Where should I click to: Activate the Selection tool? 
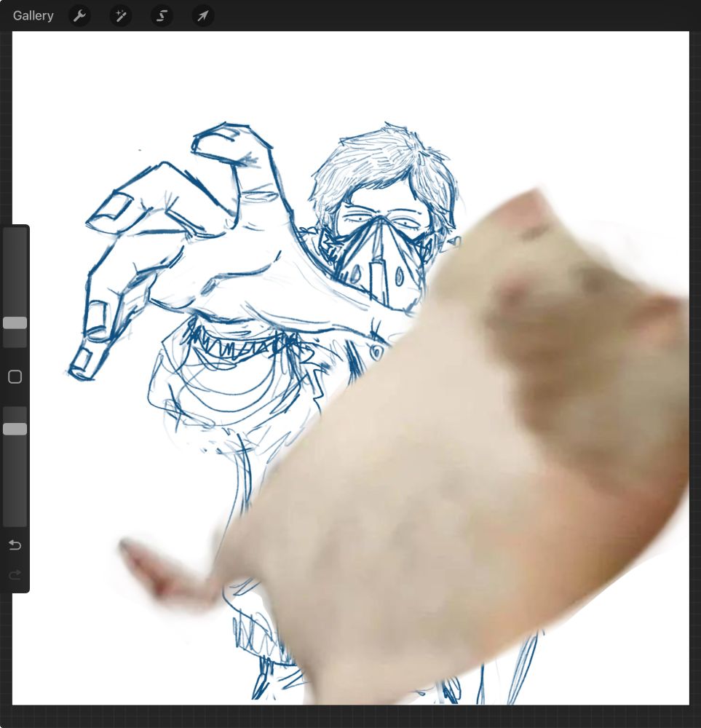click(x=162, y=16)
